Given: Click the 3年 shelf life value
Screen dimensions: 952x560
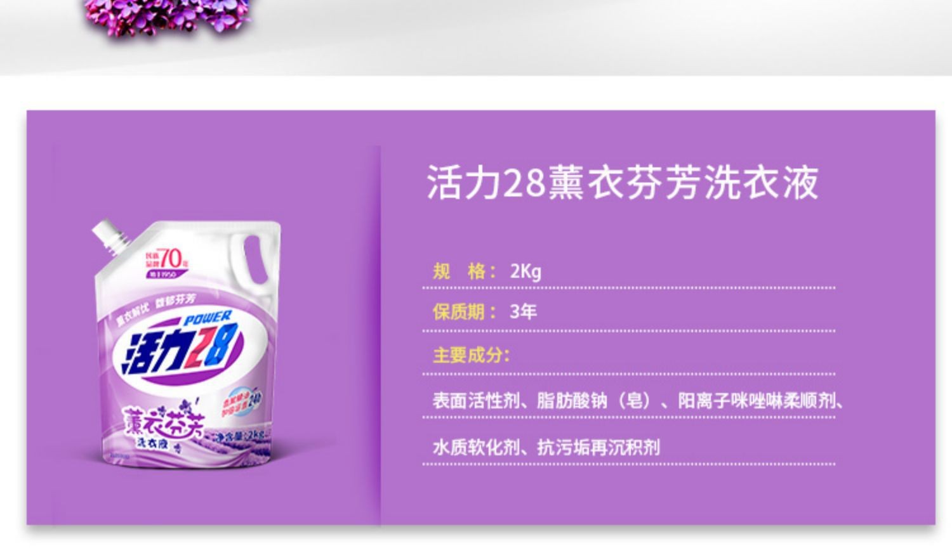Looking at the screenshot, I should (x=524, y=311).
